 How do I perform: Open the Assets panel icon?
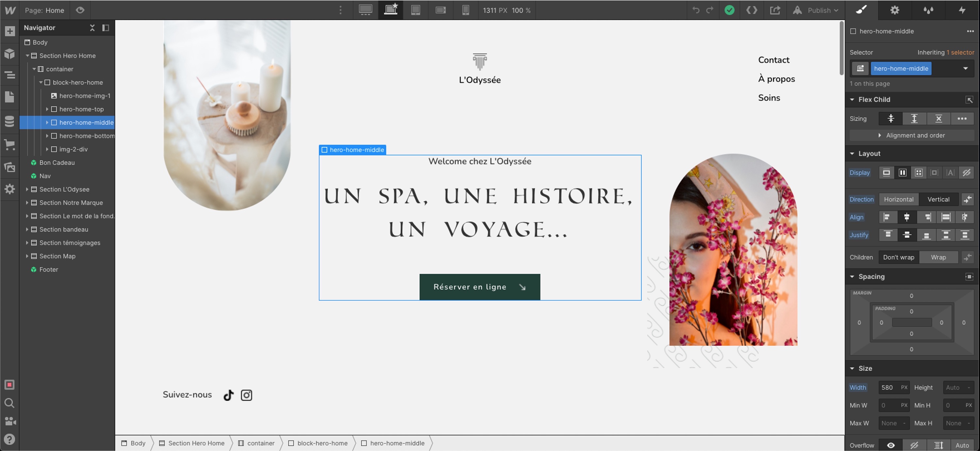10,167
